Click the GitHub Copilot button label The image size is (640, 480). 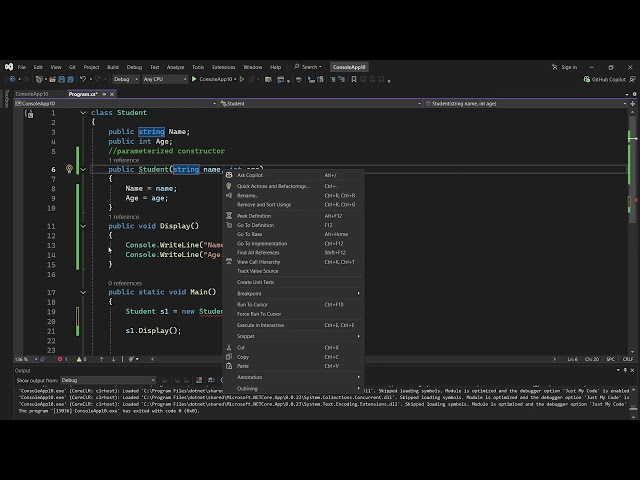point(609,79)
